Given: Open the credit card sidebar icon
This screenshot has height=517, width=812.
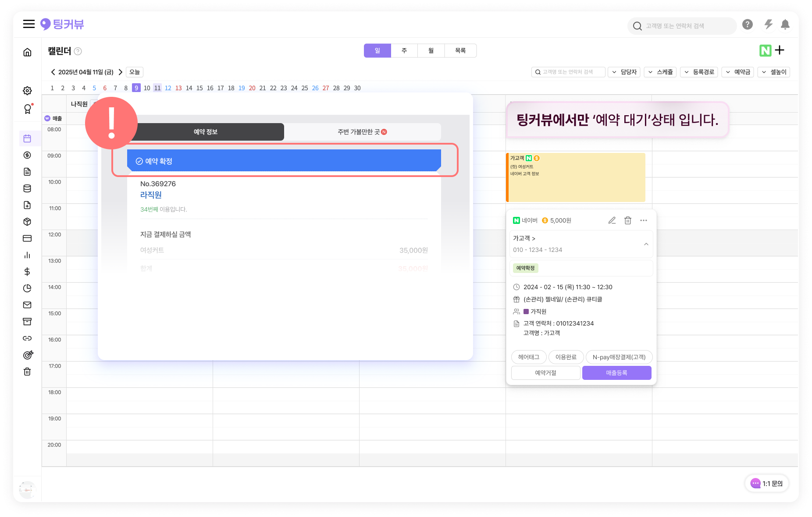Looking at the screenshot, I should pyautogui.click(x=27, y=238).
